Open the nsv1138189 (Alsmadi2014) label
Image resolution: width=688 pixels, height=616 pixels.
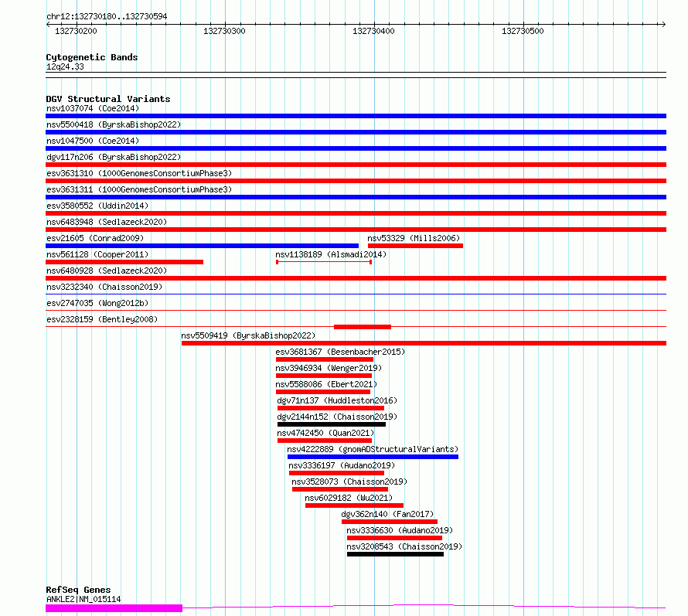331,254
